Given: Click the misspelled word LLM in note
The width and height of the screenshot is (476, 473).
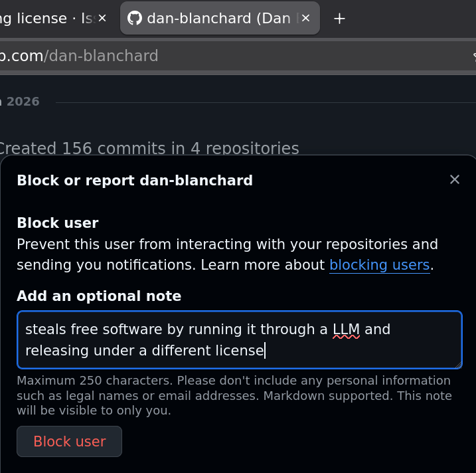Looking at the screenshot, I should pos(346,330).
